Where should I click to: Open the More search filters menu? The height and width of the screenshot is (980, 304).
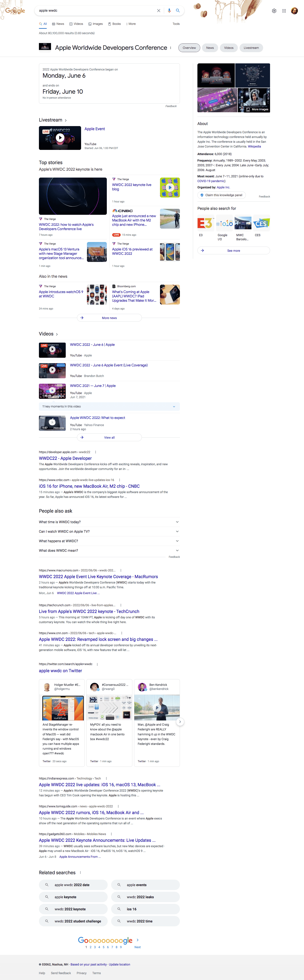pyautogui.click(x=131, y=24)
